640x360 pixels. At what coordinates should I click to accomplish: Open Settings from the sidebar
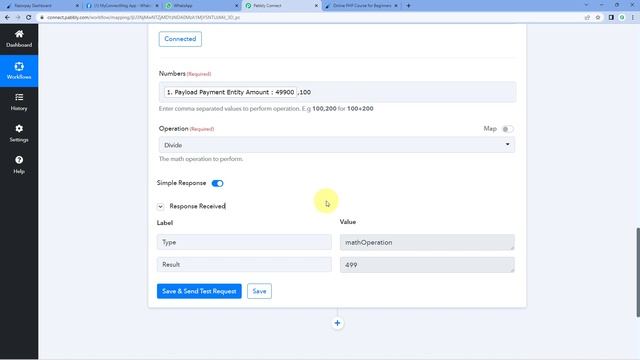pos(19,133)
